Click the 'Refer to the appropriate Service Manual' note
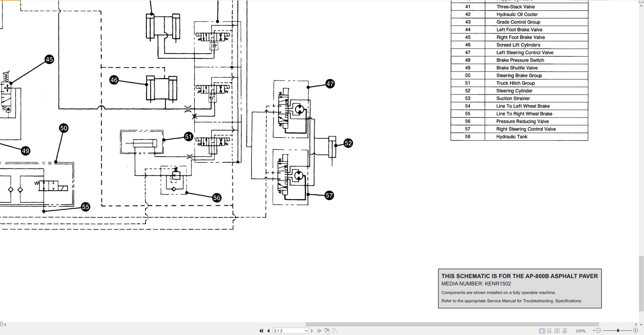Viewport: 644px width, 335px height. [512, 301]
